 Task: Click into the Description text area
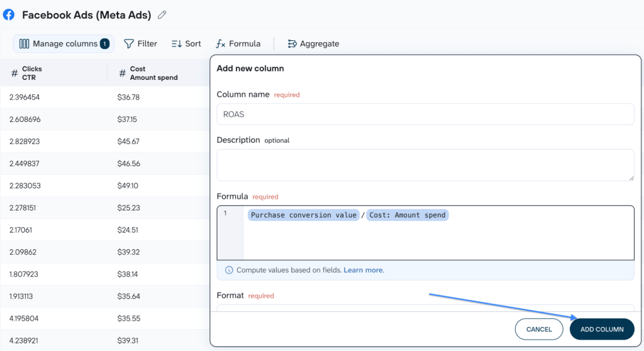pyautogui.click(x=426, y=165)
